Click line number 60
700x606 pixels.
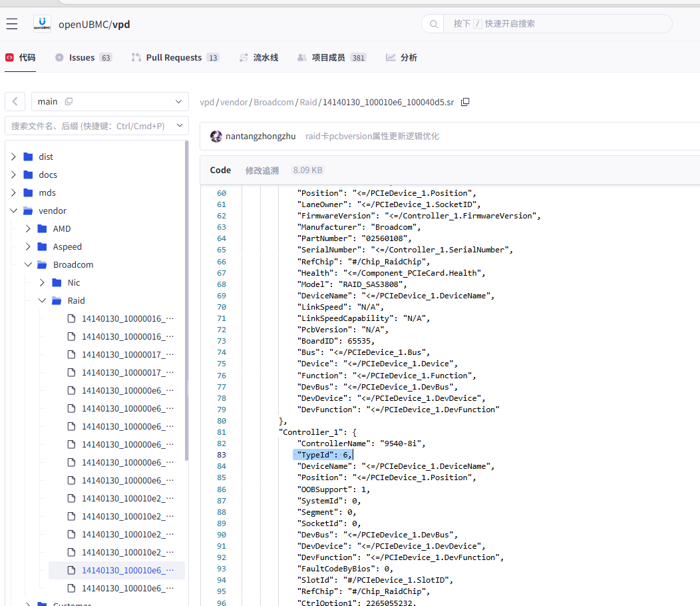pyautogui.click(x=222, y=193)
